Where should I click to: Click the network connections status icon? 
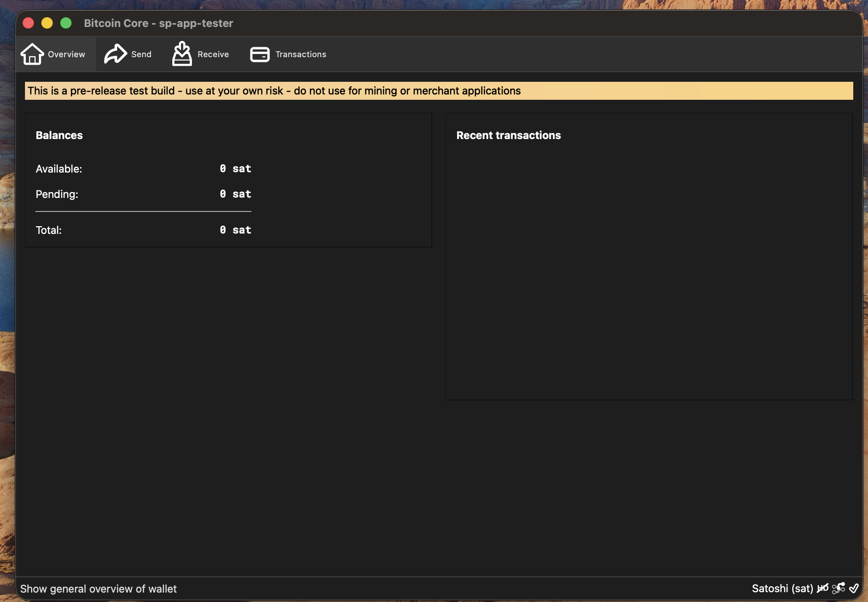[x=839, y=588]
